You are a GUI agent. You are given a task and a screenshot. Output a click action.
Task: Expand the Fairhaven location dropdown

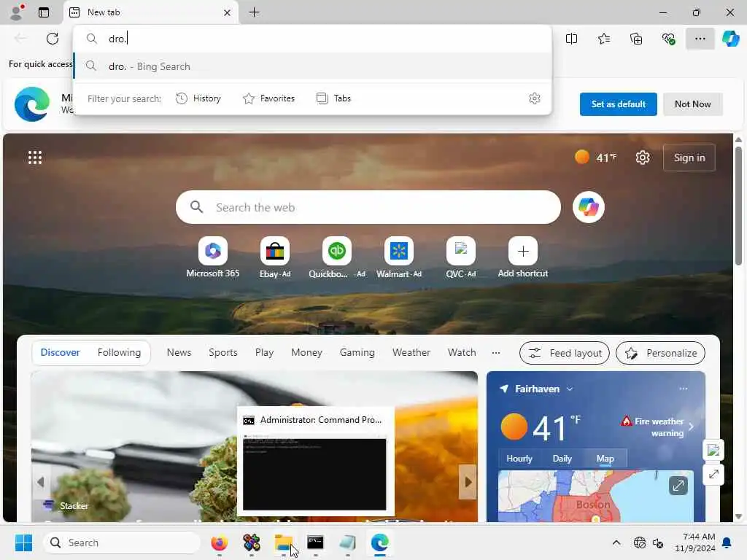[570, 389]
